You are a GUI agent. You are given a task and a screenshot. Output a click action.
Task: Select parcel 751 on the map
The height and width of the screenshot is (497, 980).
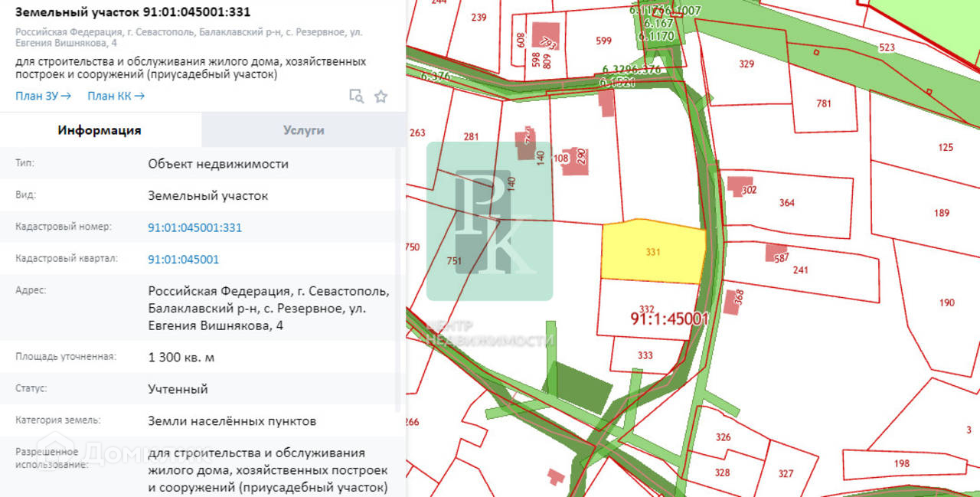pyautogui.click(x=454, y=260)
